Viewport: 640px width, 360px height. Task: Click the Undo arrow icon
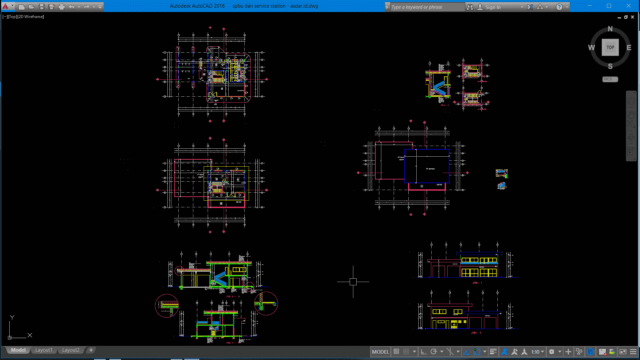(71, 7)
